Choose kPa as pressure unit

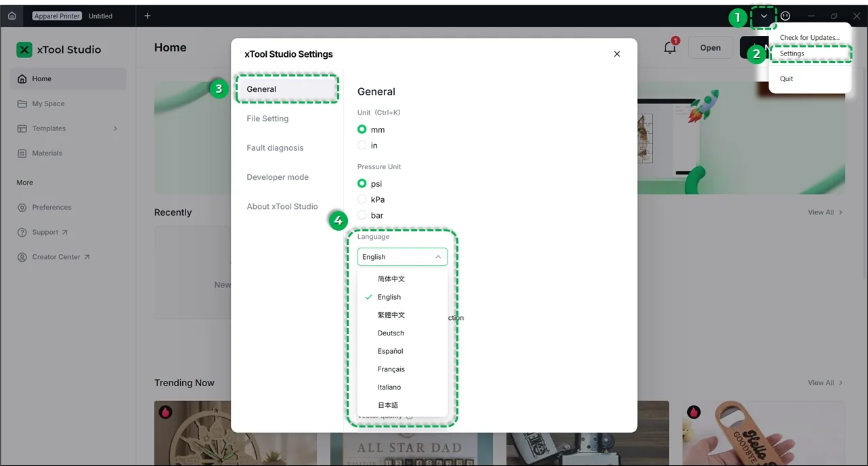pyautogui.click(x=362, y=200)
